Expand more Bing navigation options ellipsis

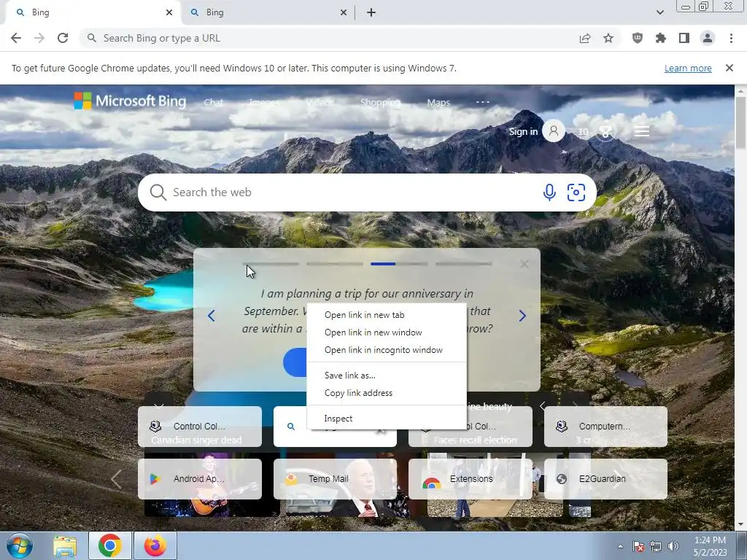(483, 102)
